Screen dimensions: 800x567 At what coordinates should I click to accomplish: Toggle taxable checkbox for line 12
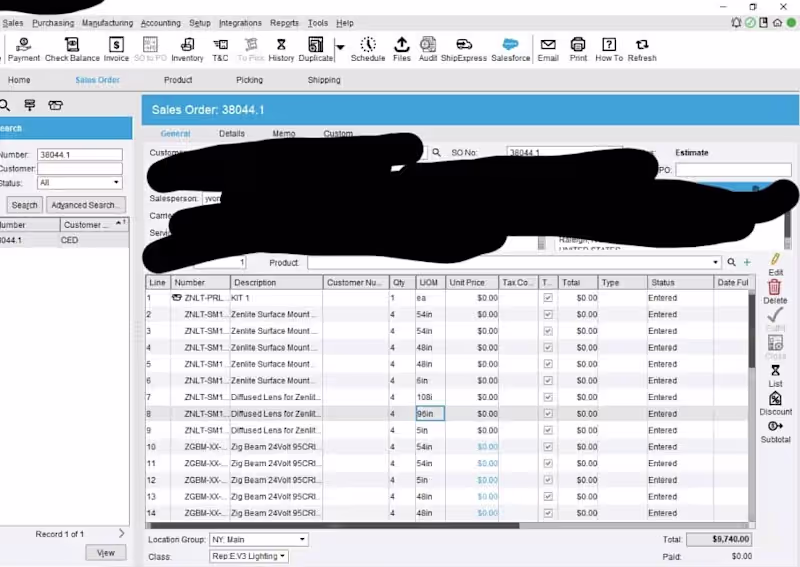(548, 480)
